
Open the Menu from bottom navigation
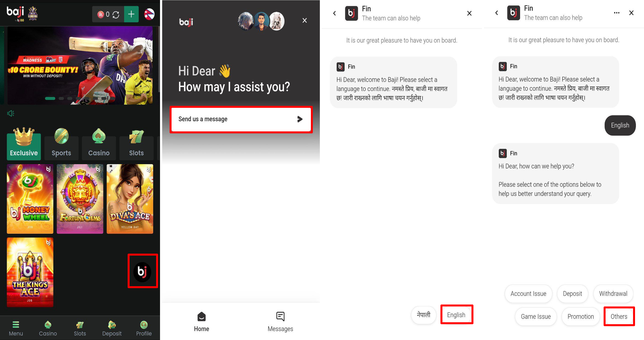(16, 328)
